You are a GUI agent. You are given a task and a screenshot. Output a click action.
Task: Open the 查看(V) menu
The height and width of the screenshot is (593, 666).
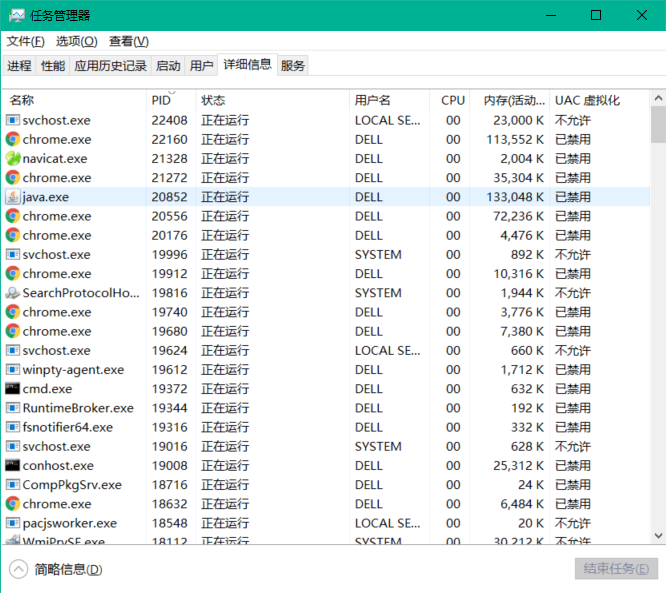point(129,41)
